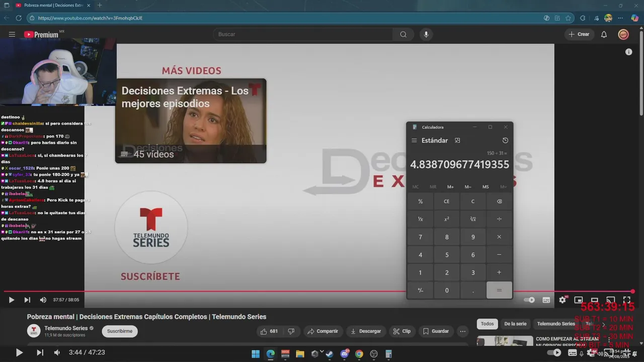The image size is (644, 362).
Task: Click the Compartir share button
Action: [x=323, y=331]
